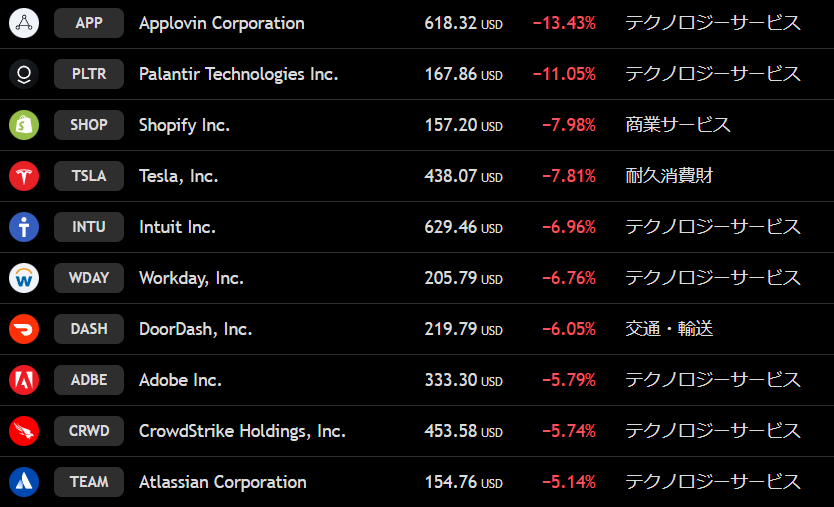Click the red Adobe logo icon
Screen dimensions: 834x507
point(24,380)
